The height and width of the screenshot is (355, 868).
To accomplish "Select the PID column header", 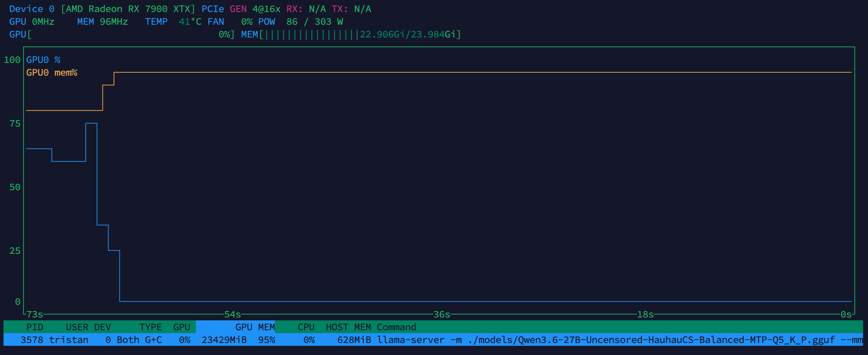I will (x=35, y=327).
